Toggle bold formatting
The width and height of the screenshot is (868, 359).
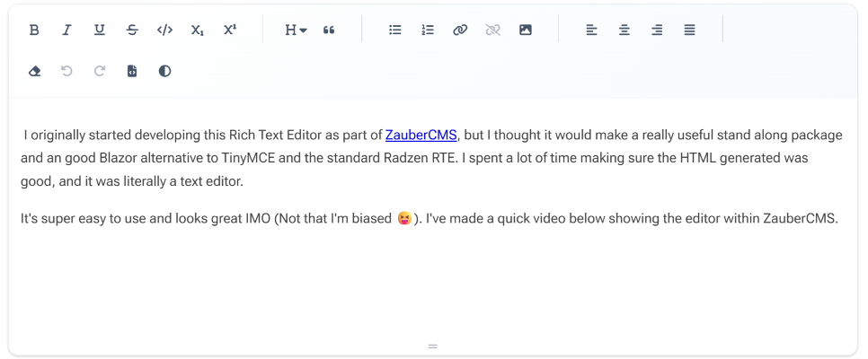[34, 30]
